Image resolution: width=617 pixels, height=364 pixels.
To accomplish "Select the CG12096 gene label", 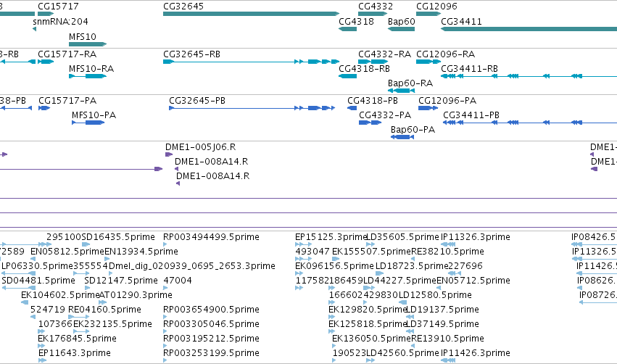I will (436, 7).
